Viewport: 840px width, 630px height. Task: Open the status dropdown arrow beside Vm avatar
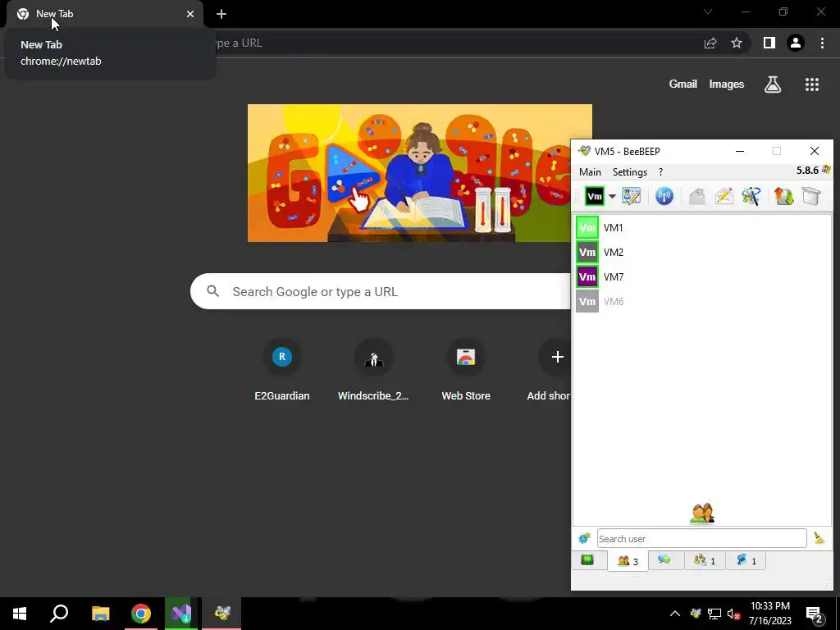tap(612, 196)
